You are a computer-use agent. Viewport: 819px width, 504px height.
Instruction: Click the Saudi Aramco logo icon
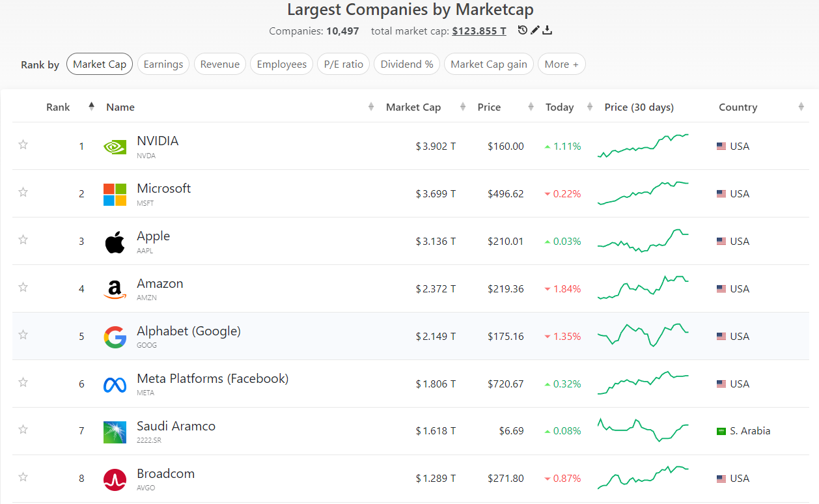pos(115,432)
